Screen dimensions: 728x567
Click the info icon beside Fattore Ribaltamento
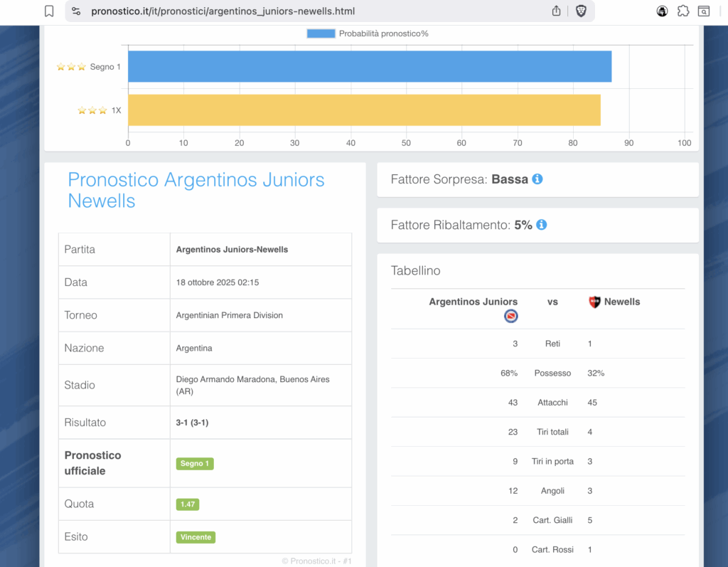[542, 225]
